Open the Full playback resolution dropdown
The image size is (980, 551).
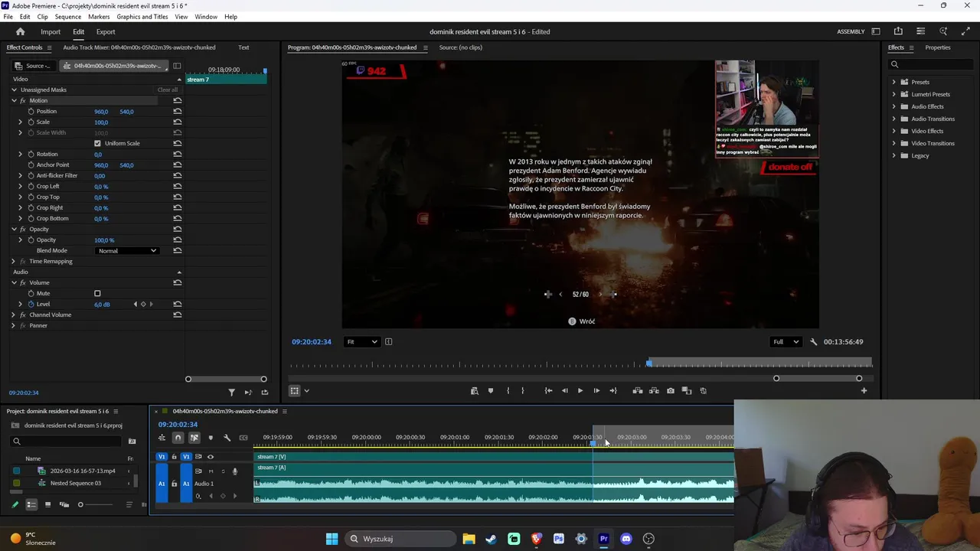click(x=786, y=342)
